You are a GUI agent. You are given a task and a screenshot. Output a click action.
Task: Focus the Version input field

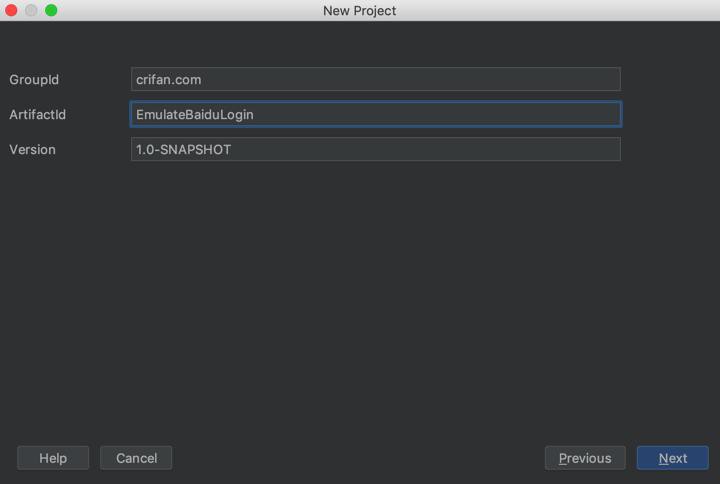tap(375, 149)
